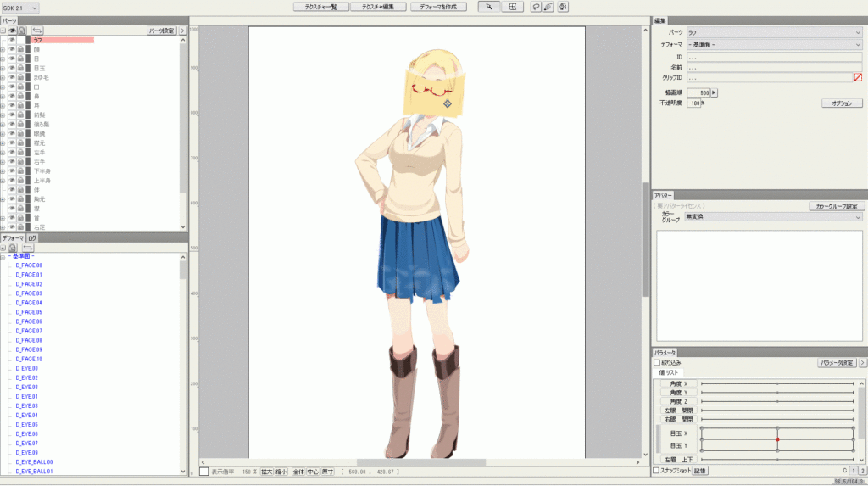868x486 pixels.
Task: Click the lock-all icon in パーツ panel header
Action: point(21,30)
